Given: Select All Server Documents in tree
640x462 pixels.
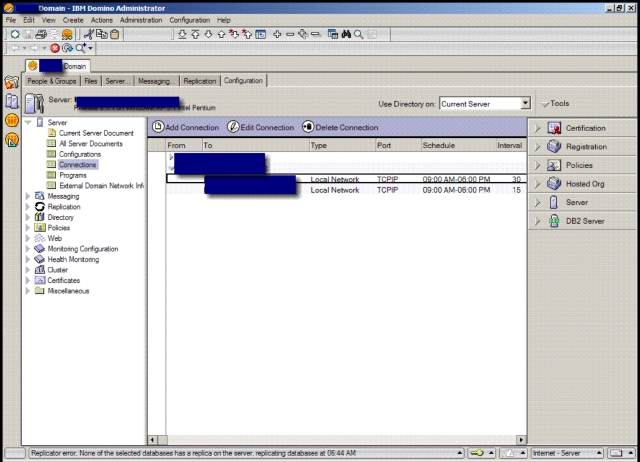Looking at the screenshot, I should 91,144.
